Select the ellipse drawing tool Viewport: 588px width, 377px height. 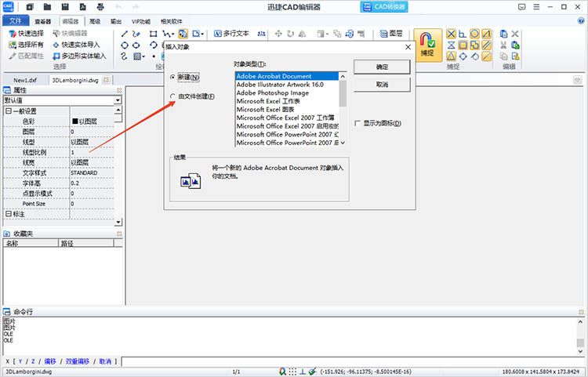(136, 45)
